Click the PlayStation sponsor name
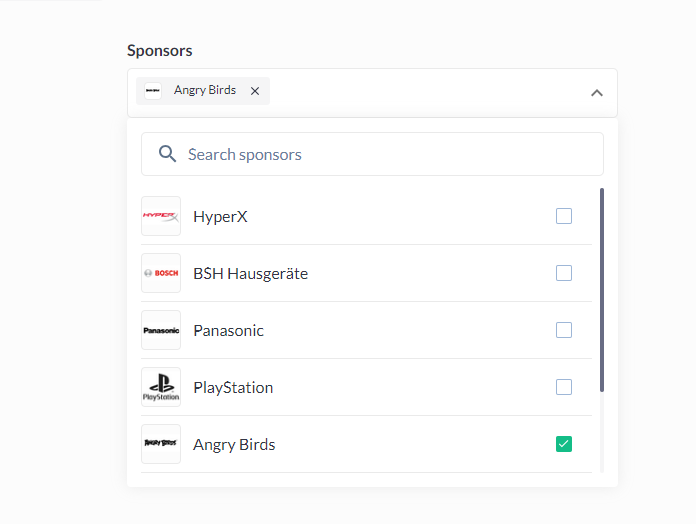The width and height of the screenshot is (696, 524). pos(233,387)
